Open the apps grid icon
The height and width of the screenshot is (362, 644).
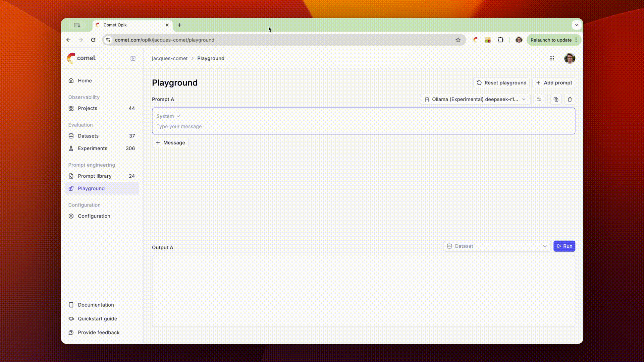(x=552, y=58)
